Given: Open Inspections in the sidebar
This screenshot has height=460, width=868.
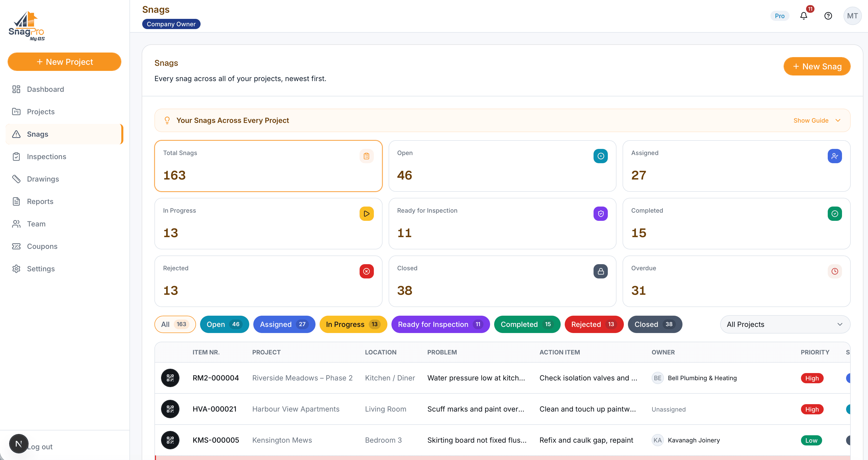Looking at the screenshot, I should tap(64, 157).
